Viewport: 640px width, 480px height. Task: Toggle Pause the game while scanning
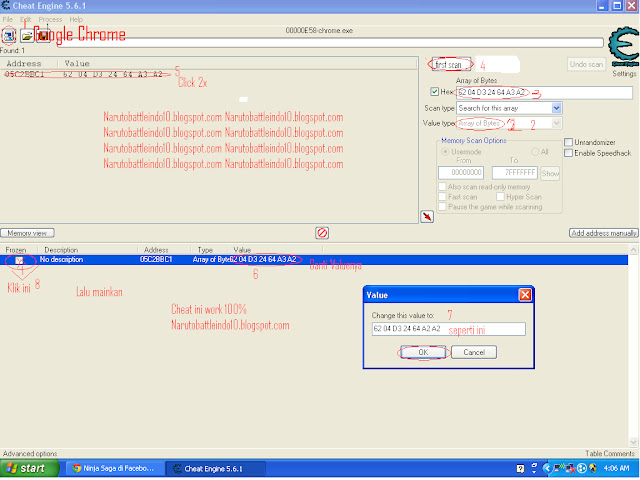442,207
